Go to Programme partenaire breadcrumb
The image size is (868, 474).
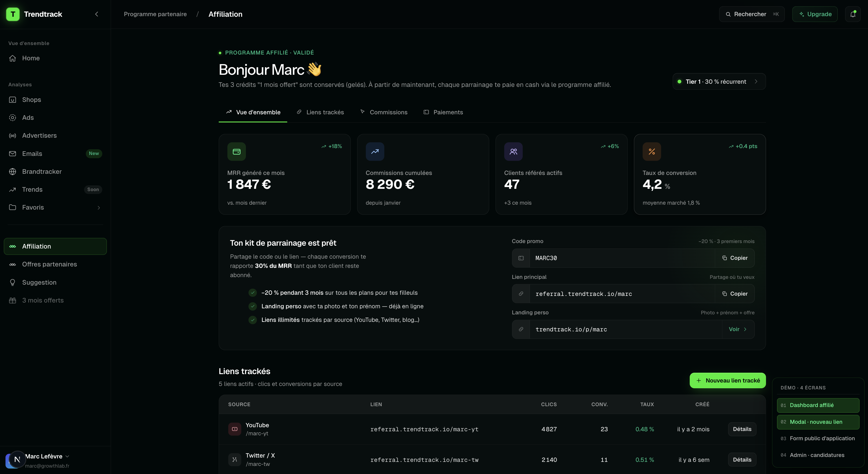pyautogui.click(x=155, y=14)
